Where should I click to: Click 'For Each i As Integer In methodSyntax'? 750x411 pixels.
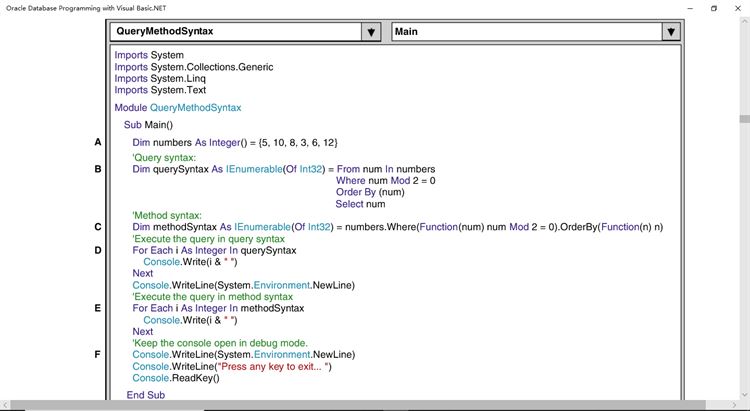(218, 308)
